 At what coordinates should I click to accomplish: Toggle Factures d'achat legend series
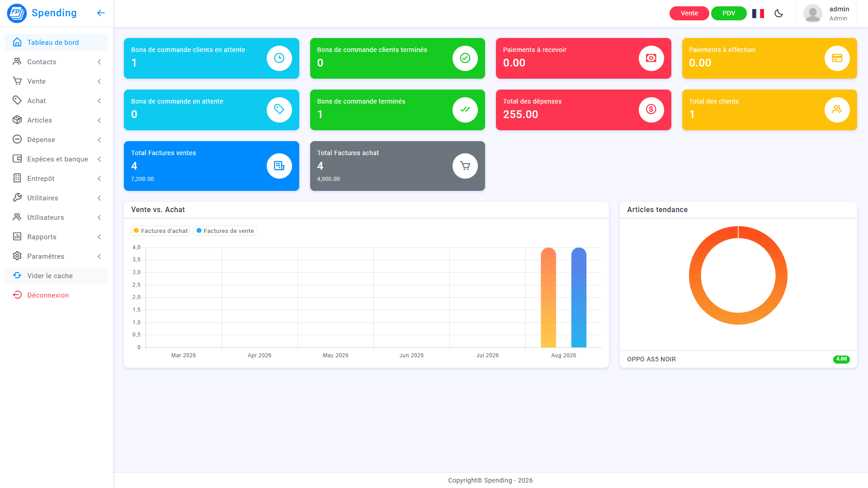click(x=160, y=231)
